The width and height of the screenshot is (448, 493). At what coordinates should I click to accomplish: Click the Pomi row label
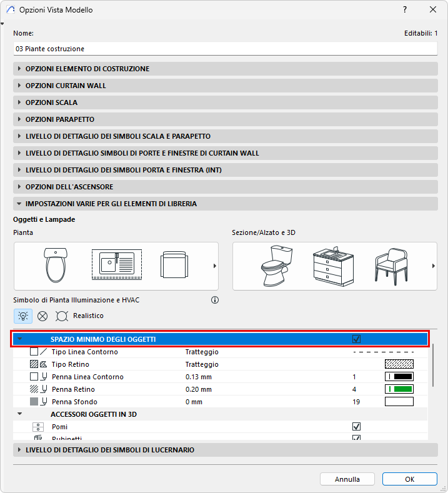click(x=60, y=427)
